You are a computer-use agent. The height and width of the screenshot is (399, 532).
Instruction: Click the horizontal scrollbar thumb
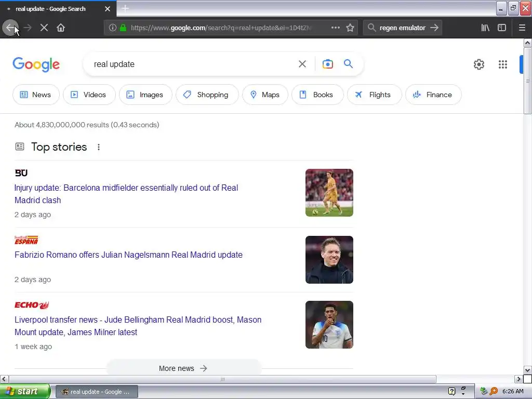(222, 379)
